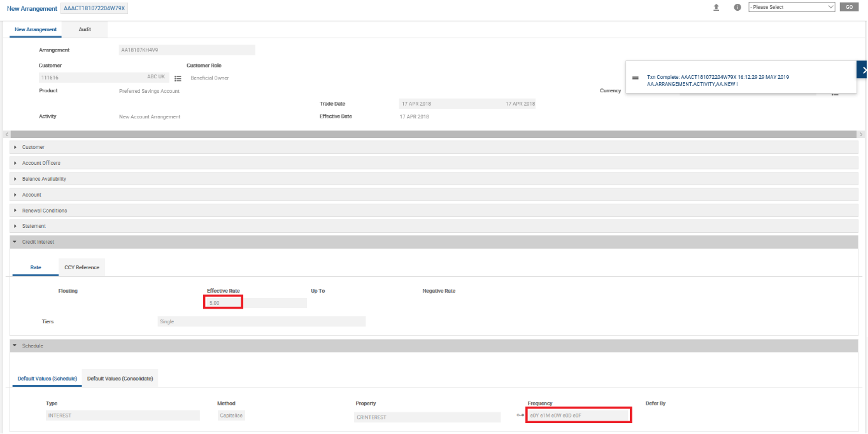
Task: Collapse the Schedule section
Action: click(x=32, y=346)
